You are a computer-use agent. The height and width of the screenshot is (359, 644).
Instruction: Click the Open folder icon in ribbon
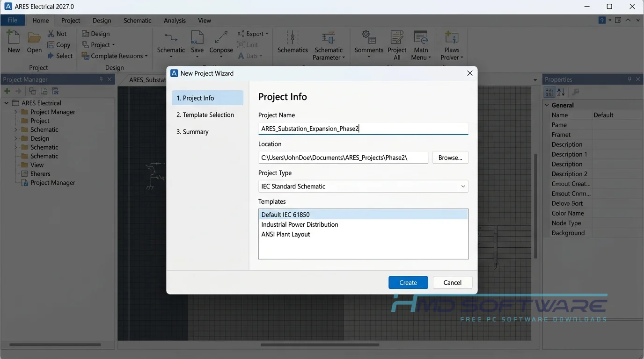click(x=34, y=37)
